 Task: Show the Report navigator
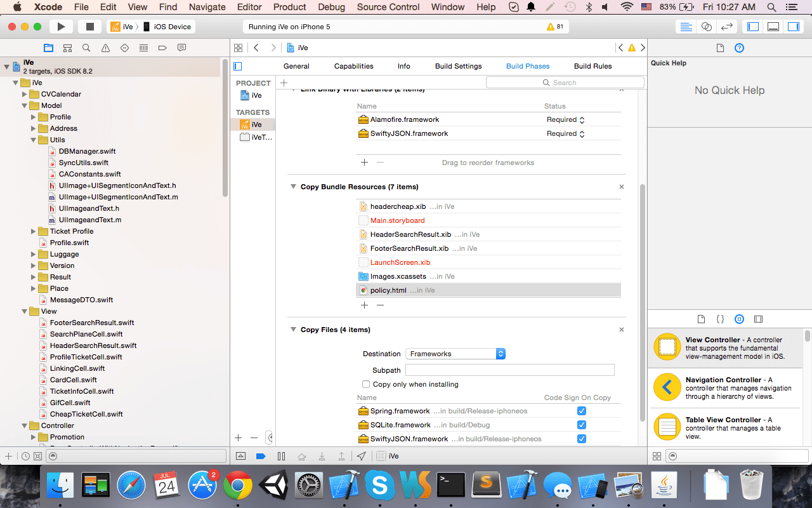(x=181, y=48)
